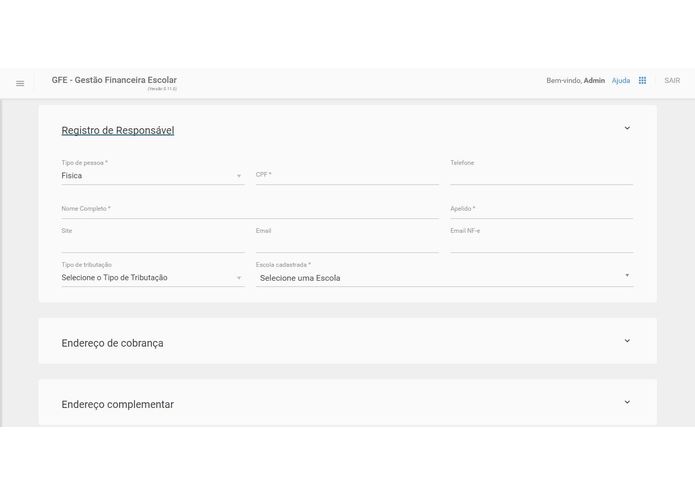
Task: Open the Escola cadastrada dropdown
Action: [444, 278]
